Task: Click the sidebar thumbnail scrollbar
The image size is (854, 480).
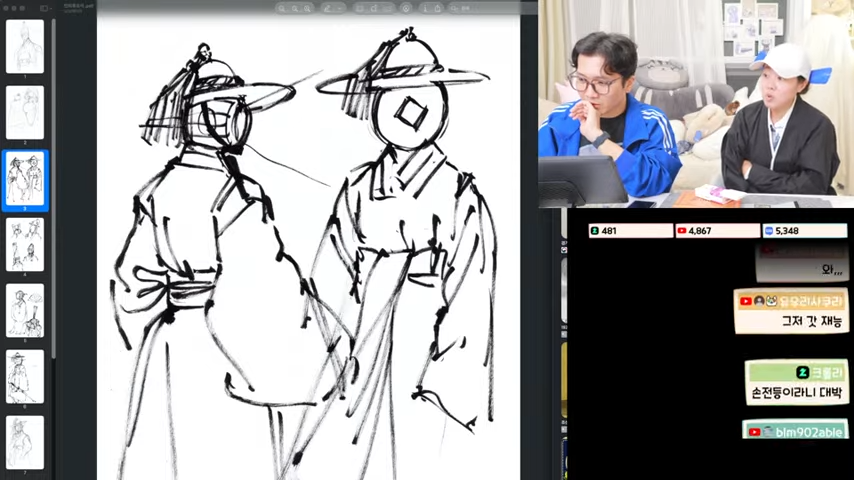Action: 53,188
